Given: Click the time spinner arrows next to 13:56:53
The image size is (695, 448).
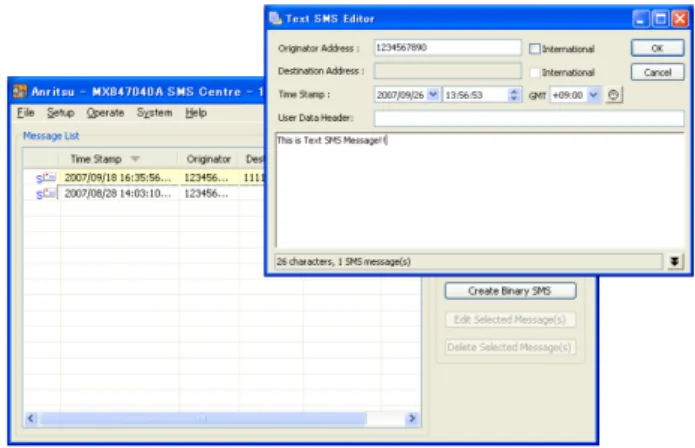Looking at the screenshot, I should point(514,95).
